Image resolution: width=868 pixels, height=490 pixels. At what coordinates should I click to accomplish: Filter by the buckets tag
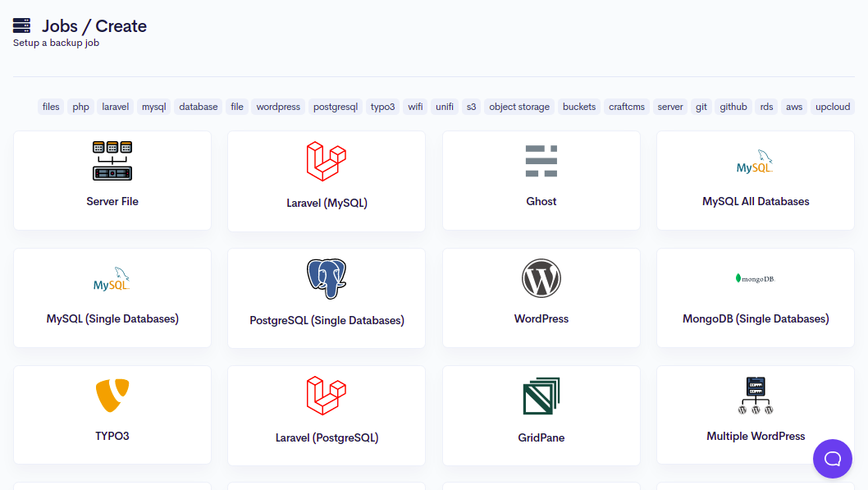579,107
